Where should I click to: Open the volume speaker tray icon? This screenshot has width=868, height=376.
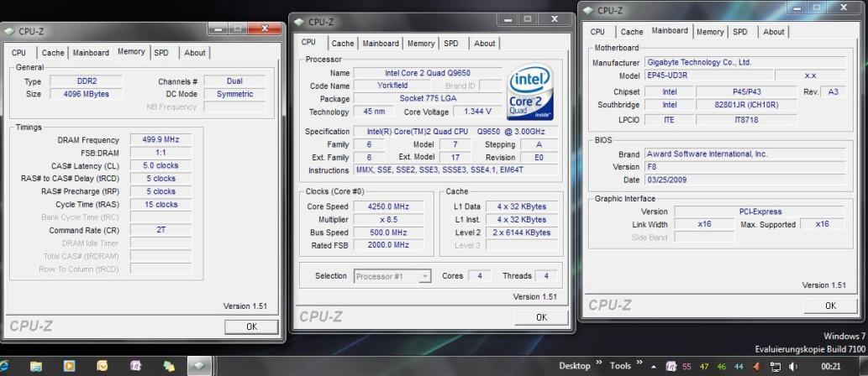click(793, 367)
